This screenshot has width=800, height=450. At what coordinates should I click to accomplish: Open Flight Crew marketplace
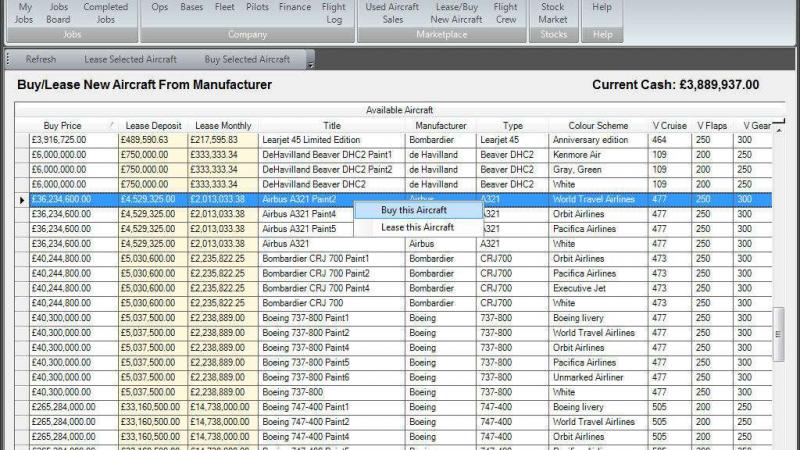[x=506, y=13]
